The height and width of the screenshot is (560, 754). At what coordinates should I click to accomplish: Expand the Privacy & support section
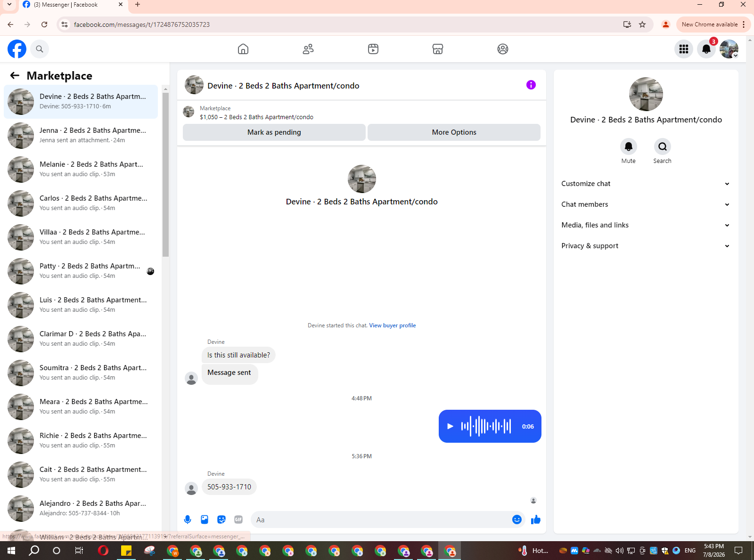(646, 246)
